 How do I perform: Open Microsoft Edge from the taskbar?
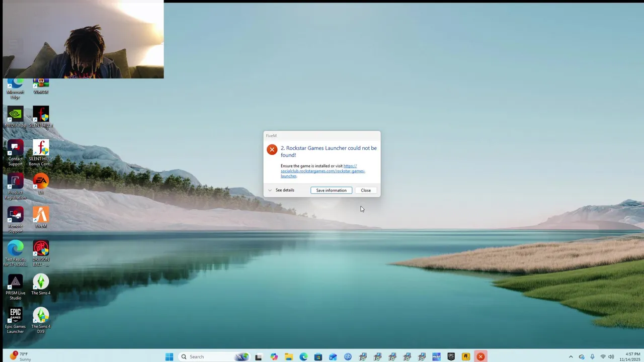(x=303, y=356)
